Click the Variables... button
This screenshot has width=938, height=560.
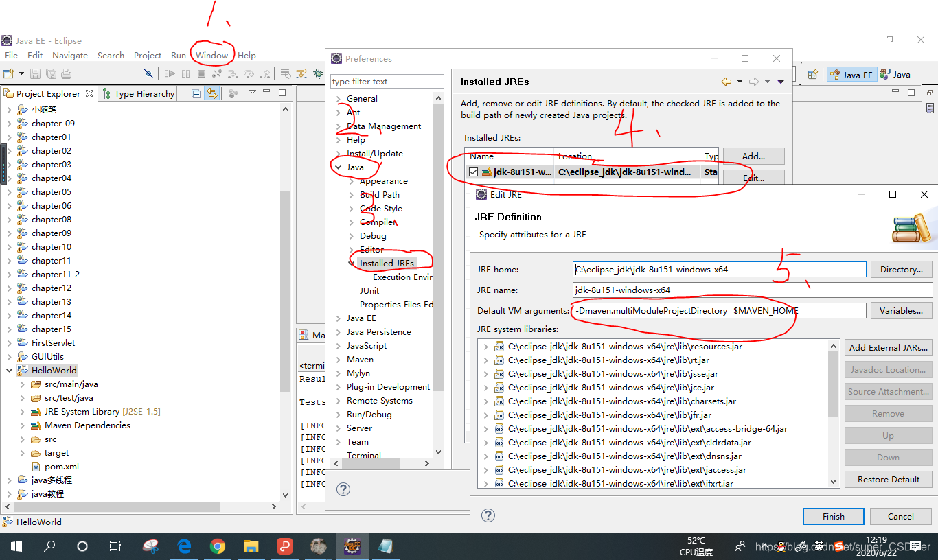click(x=902, y=311)
